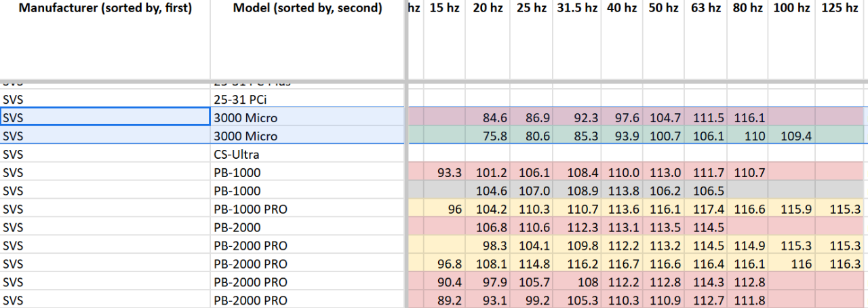Select the cell showing 75.8
Viewport: 868px width, 308px height.
(488, 136)
